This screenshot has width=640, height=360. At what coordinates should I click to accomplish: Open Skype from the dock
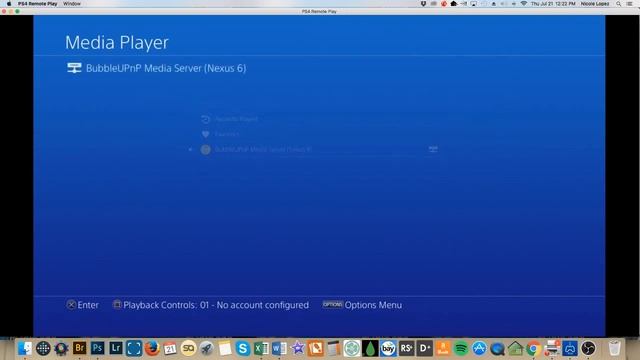click(x=242, y=348)
